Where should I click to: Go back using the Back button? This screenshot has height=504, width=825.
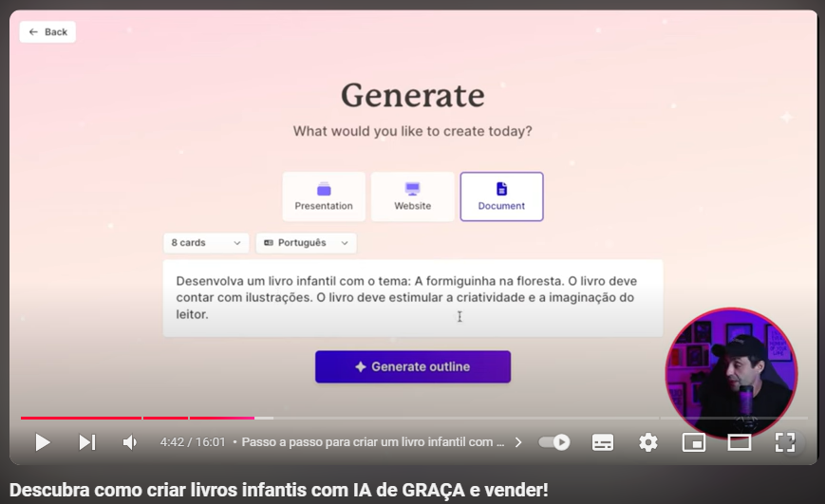pyautogui.click(x=47, y=32)
